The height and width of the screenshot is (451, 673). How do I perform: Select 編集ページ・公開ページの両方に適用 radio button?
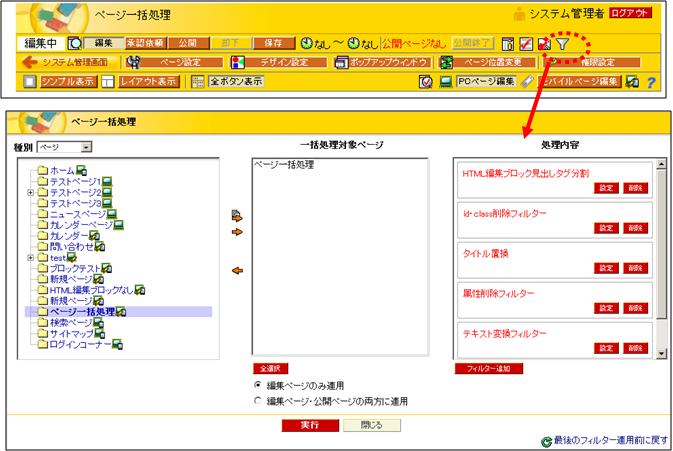tap(258, 401)
